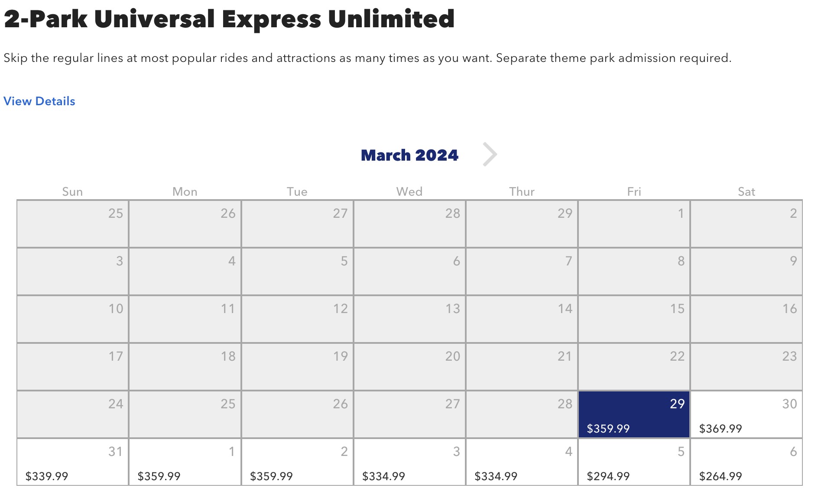Click disabled date March 15
818x504 pixels.
(x=634, y=319)
